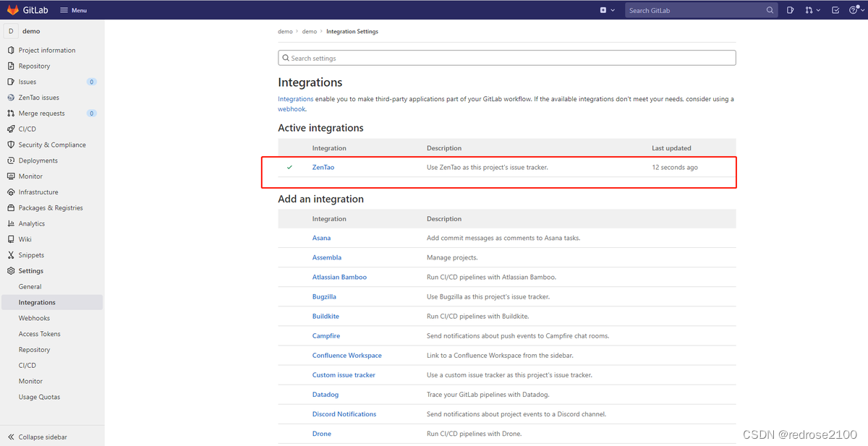
Task: Select General under Settings
Action: coord(30,287)
